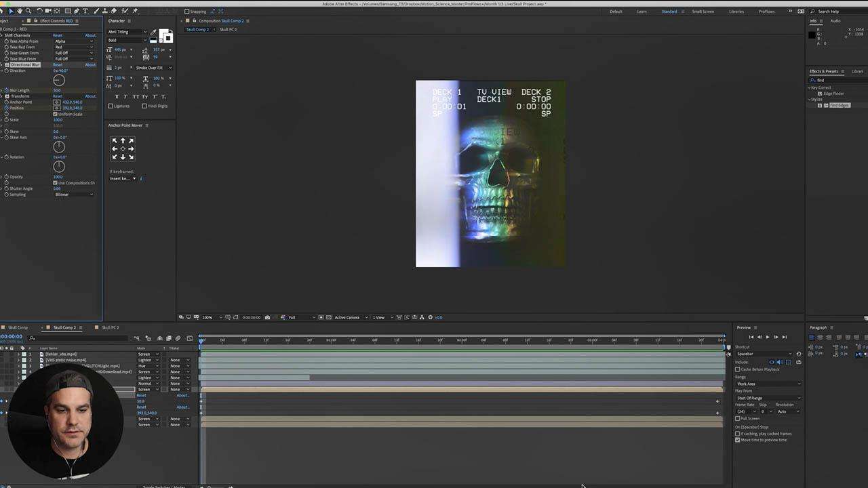868x488 pixels.
Task: Jump to last frame in Preview panel
Action: 785,337
